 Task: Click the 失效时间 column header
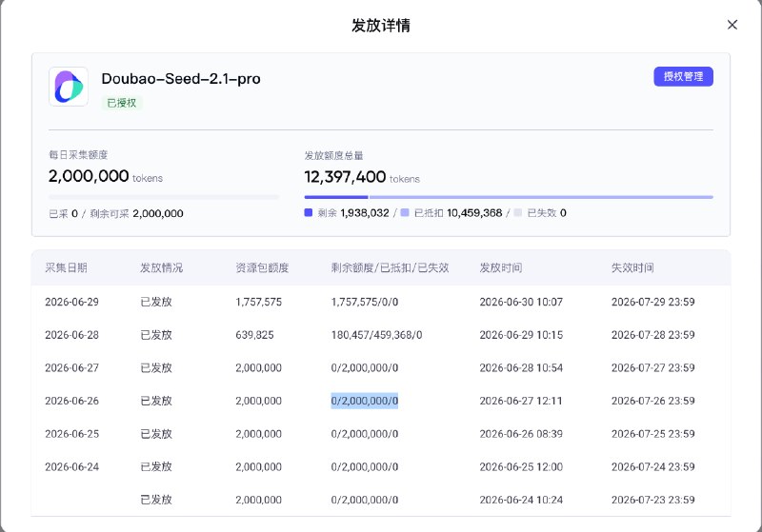(632, 268)
